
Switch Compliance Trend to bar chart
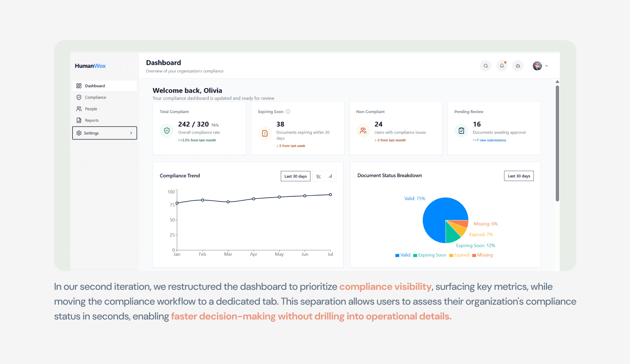(330, 176)
